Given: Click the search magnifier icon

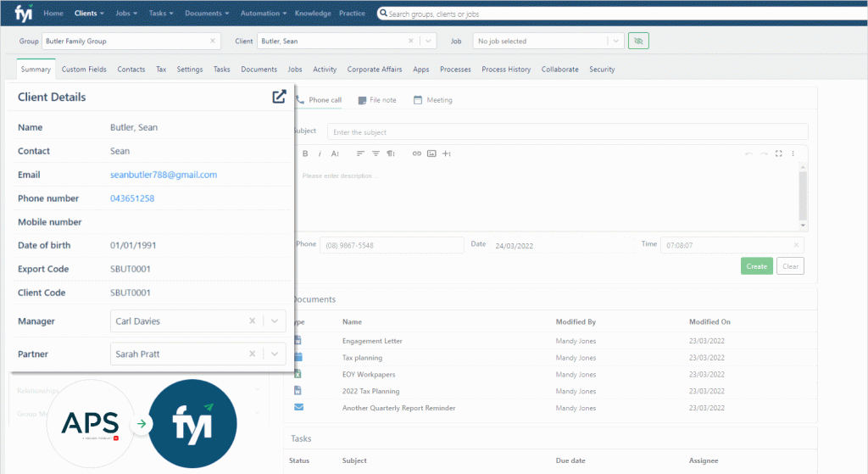Looking at the screenshot, I should (x=382, y=13).
